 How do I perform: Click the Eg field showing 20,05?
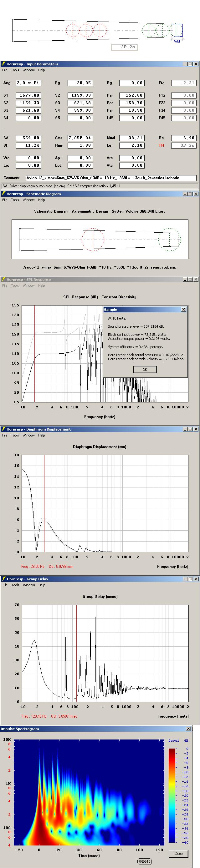80,83
